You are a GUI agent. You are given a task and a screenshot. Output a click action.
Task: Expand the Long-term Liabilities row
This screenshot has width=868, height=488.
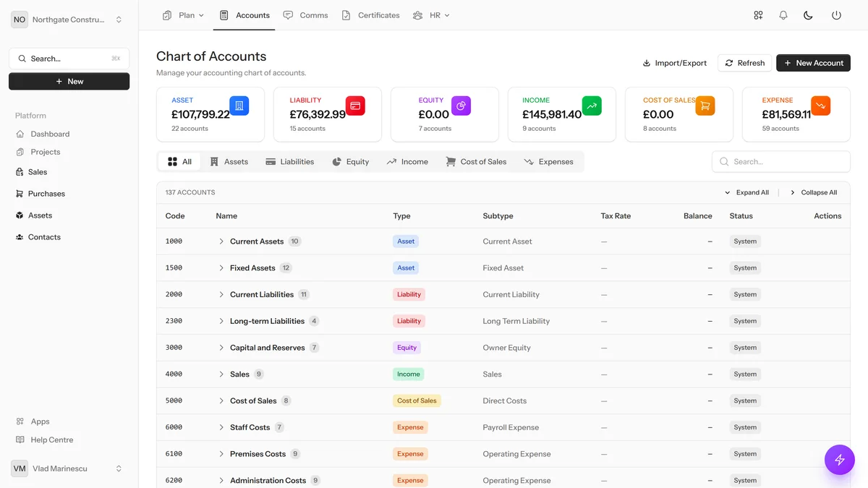(x=221, y=321)
